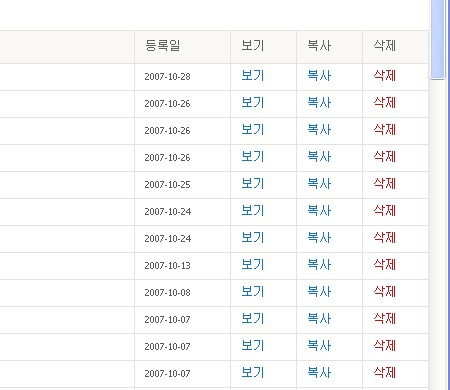Click the 삭제 column header
This screenshot has height=390, width=450.
[x=385, y=46]
